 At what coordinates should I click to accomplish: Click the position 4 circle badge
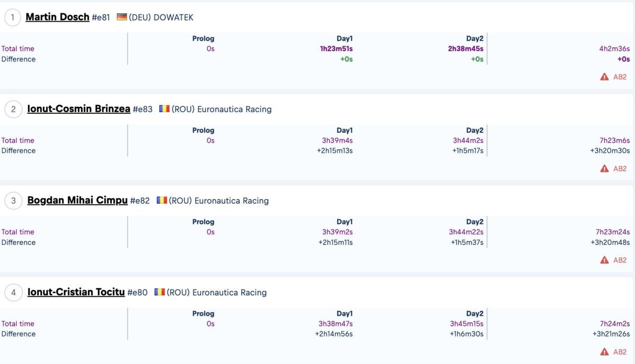point(13,292)
